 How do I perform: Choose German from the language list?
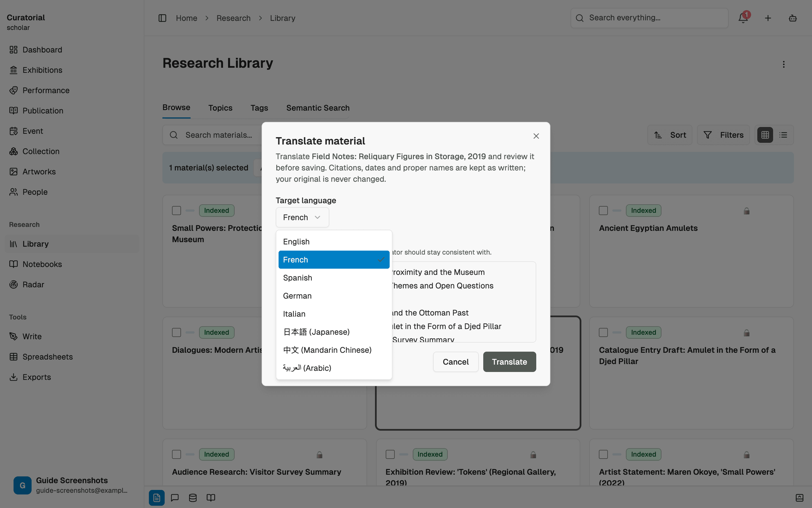coord(334,296)
